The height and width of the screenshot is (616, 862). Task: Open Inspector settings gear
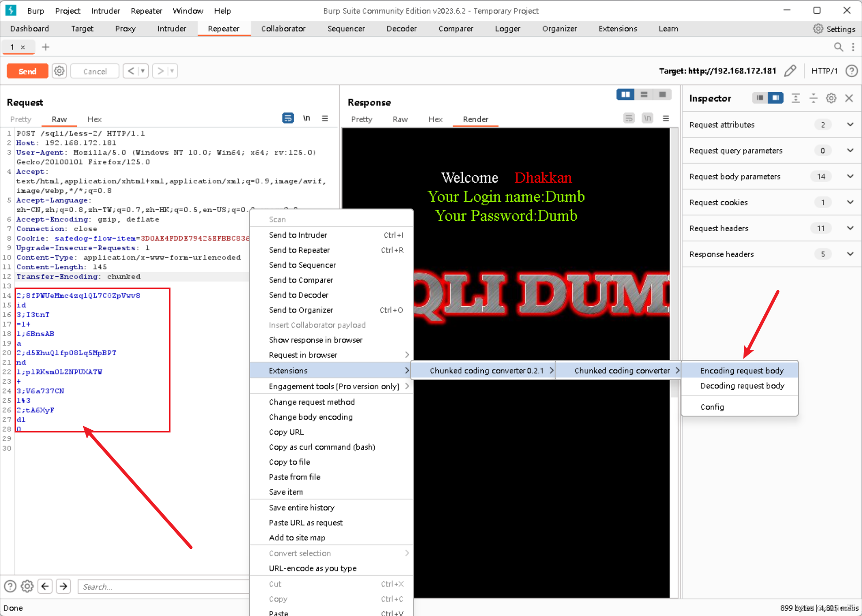[831, 98]
